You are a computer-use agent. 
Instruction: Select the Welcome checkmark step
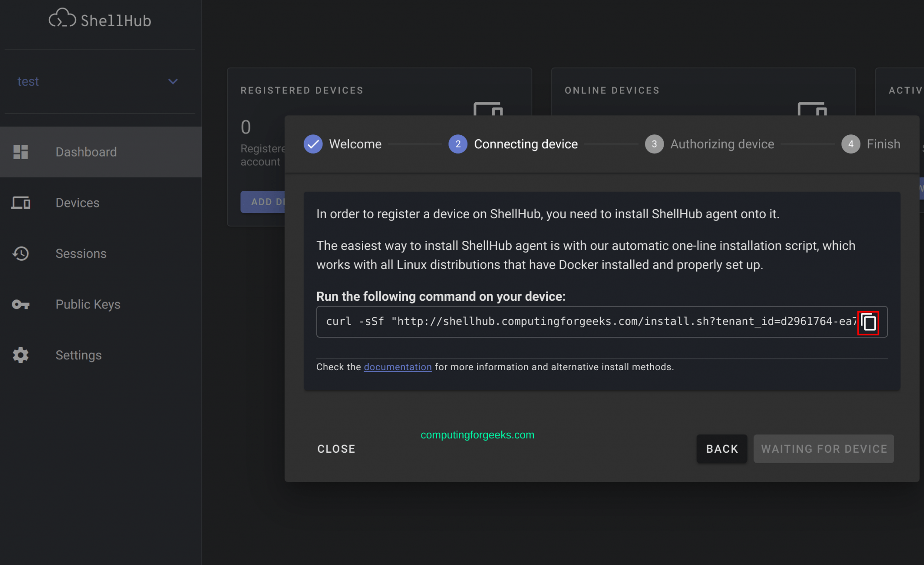[313, 144]
